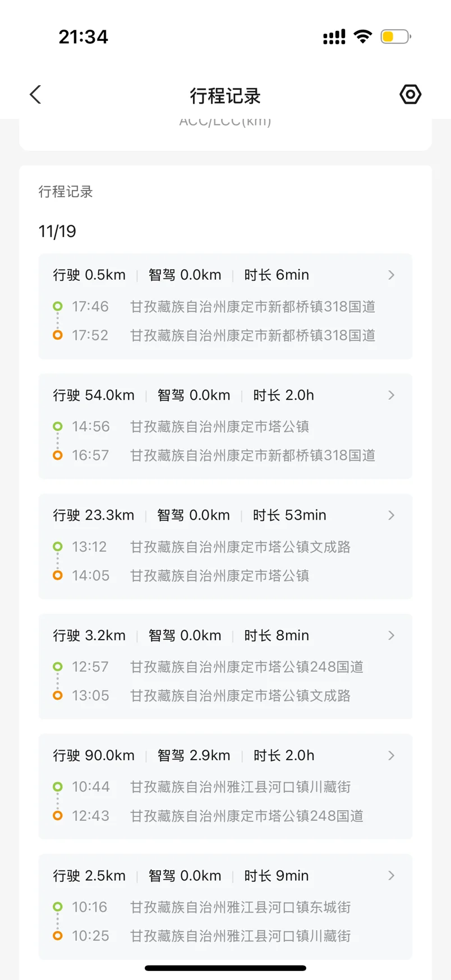Tap the green start marker at 10:44
This screenshot has height=980, width=451.
point(57,787)
